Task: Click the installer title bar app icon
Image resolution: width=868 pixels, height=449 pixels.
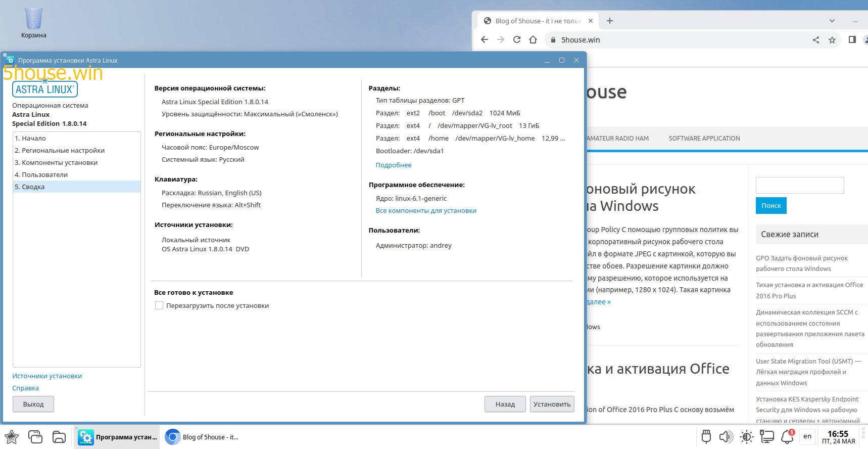Action: 10,60
